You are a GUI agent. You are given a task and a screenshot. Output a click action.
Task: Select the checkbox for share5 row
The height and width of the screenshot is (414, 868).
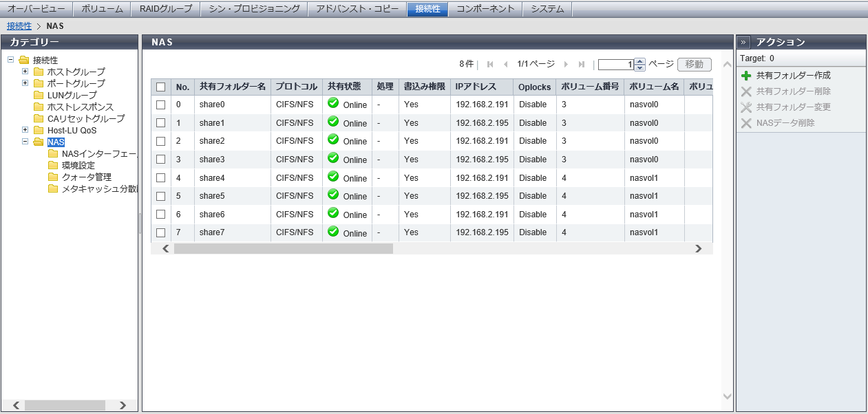(x=161, y=196)
